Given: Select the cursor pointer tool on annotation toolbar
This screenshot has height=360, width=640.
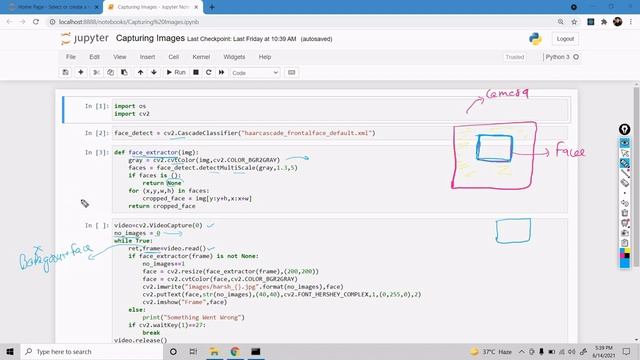Looking at the screenshot, I should 624,153.
